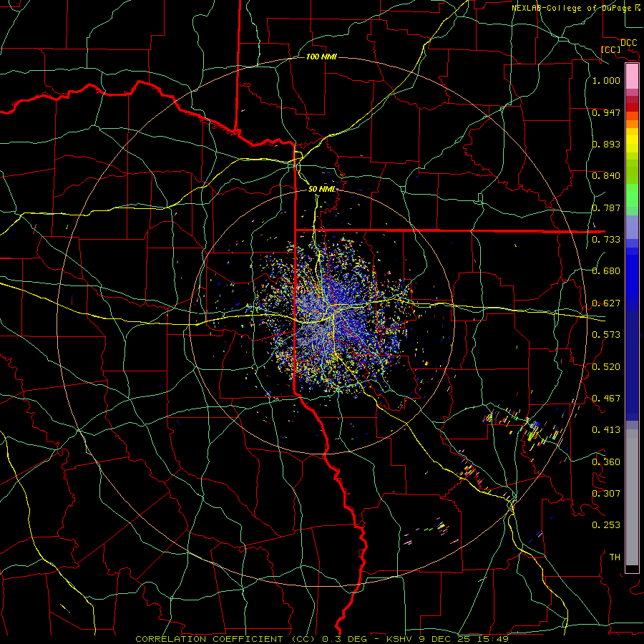Screen dimensions: 644x644
Task: Select the 0.787 scale value
Action: [x=606, y=208]
